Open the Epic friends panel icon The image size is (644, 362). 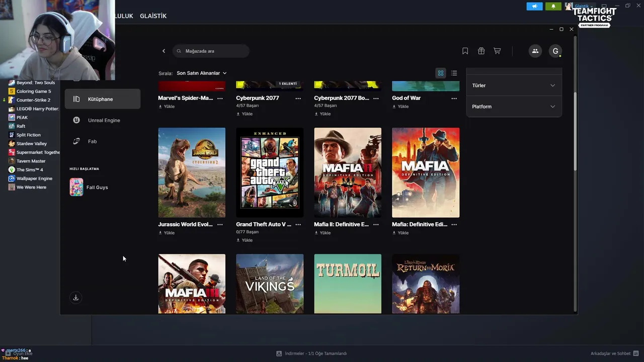535,51
